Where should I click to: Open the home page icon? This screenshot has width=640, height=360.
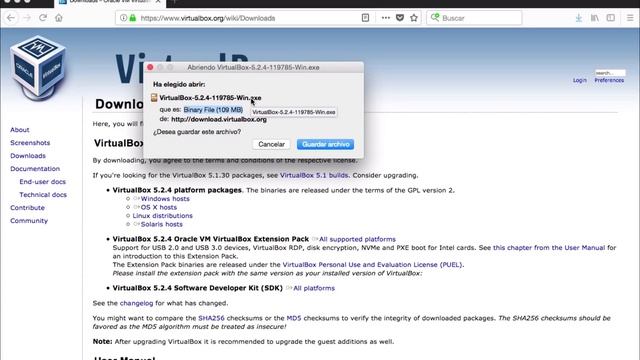pos(59,18)
